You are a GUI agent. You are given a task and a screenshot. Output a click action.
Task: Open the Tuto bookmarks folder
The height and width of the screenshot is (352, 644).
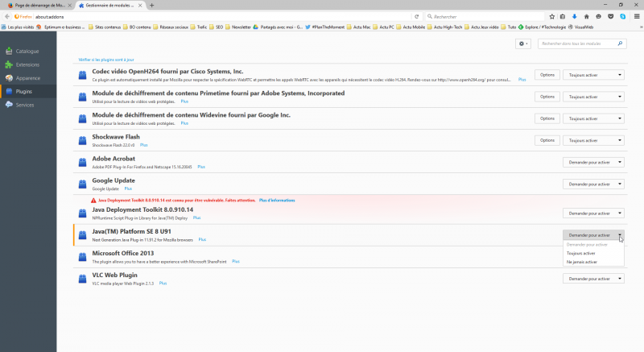(509, 27)
